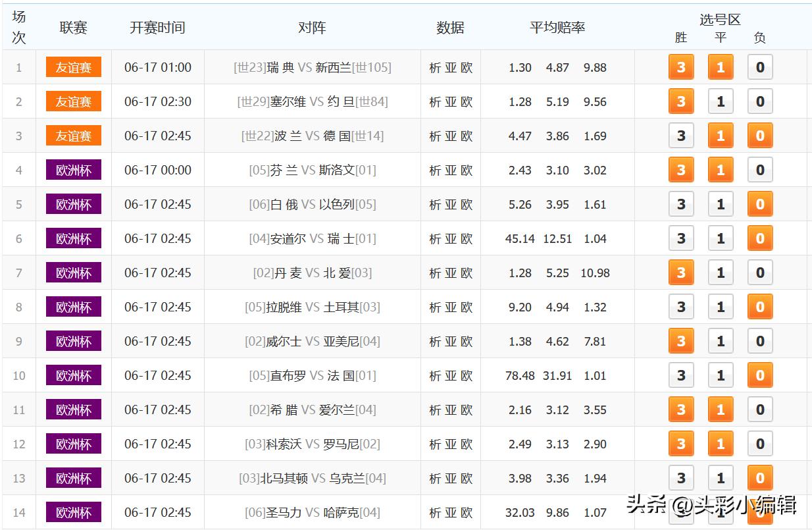Click the 友谊赛 badge on the 瑞典 VS 新西兰 row
This screenshot has height=530, width=812.
[73, 67]
